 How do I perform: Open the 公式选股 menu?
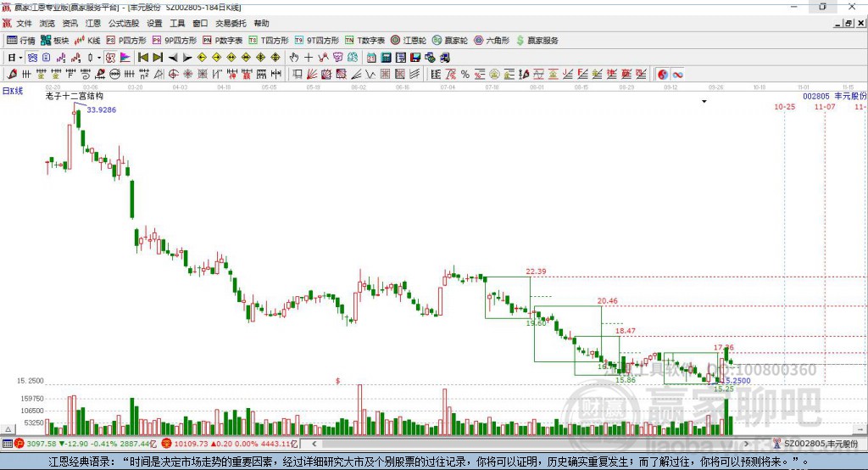click(x=124, y=23)
